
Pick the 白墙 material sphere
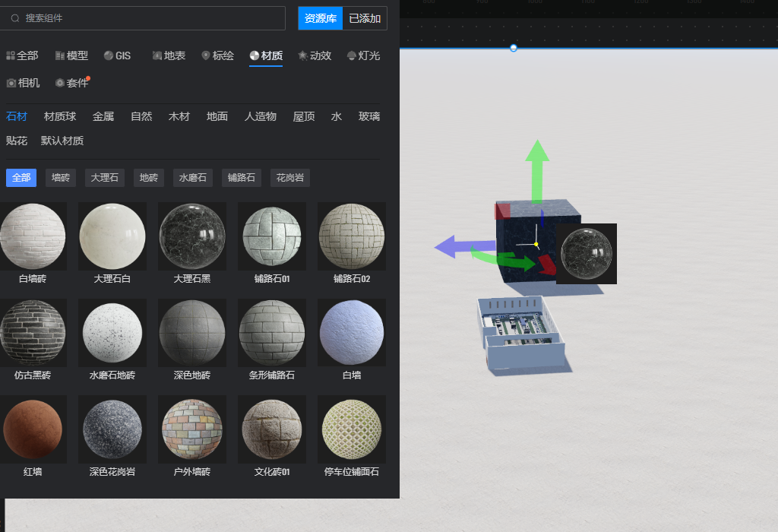352,333
